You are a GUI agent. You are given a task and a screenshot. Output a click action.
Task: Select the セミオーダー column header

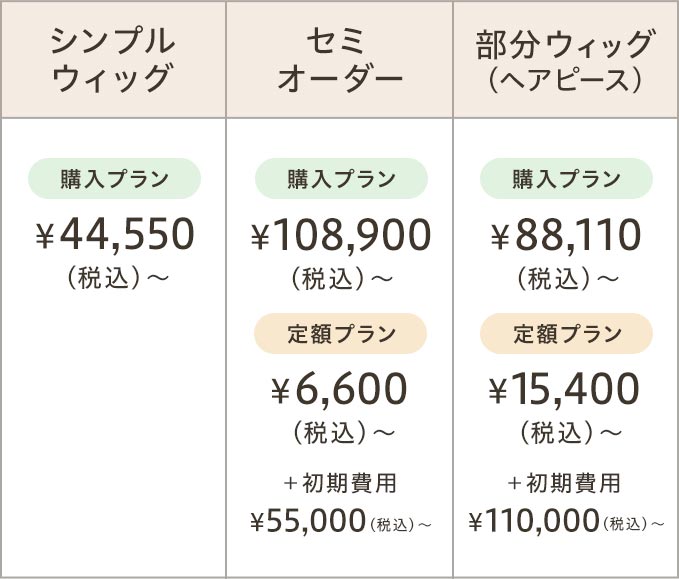[340, 60]
